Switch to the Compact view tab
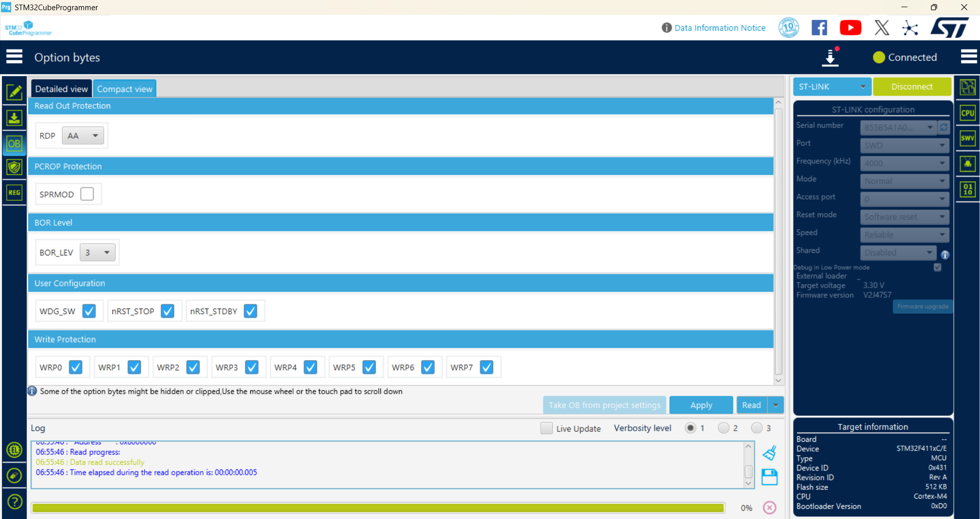 125,89
